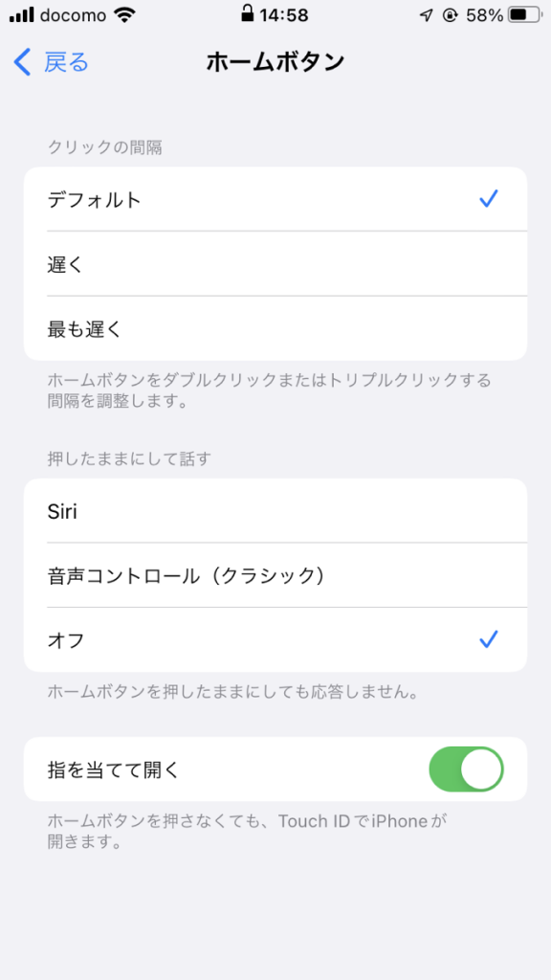Screen dimensions: 551x980
Task: Tap the 指を当てて開く row label
Action: coord(113,769)
